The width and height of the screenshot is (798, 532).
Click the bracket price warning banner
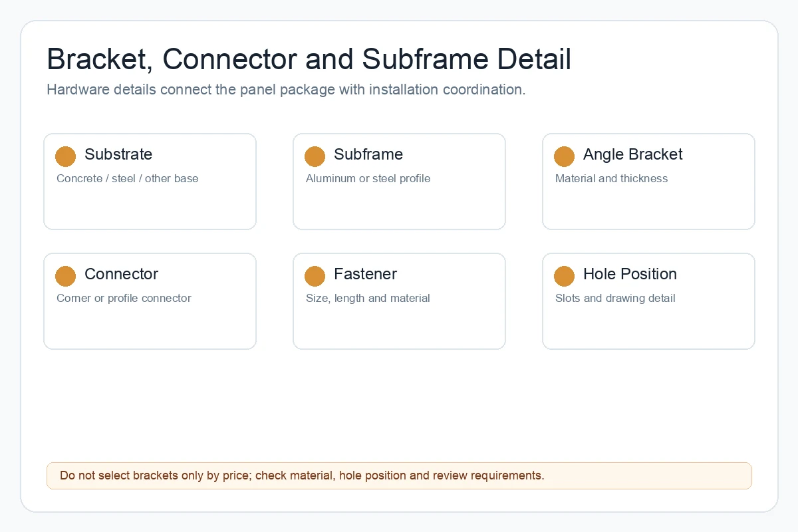[x=399, y=476]
